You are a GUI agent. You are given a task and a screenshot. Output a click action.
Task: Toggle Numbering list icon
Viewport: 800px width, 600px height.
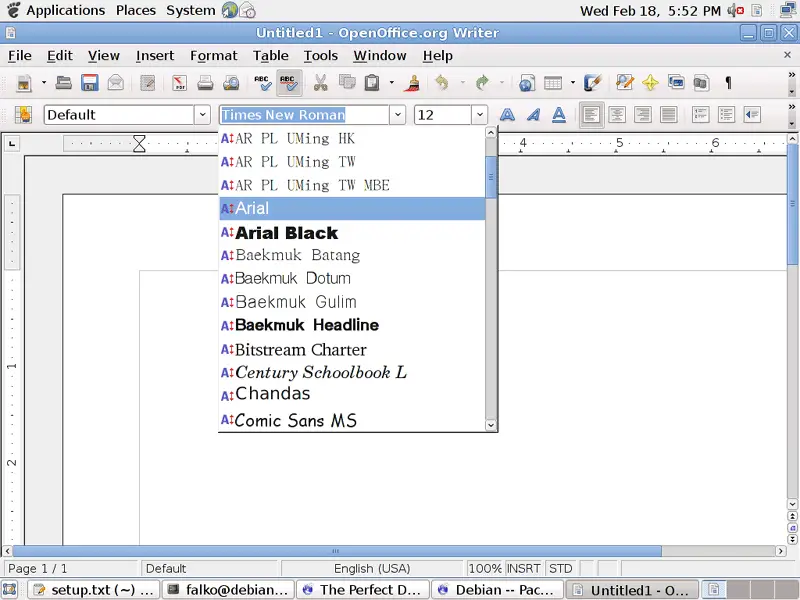701,115
